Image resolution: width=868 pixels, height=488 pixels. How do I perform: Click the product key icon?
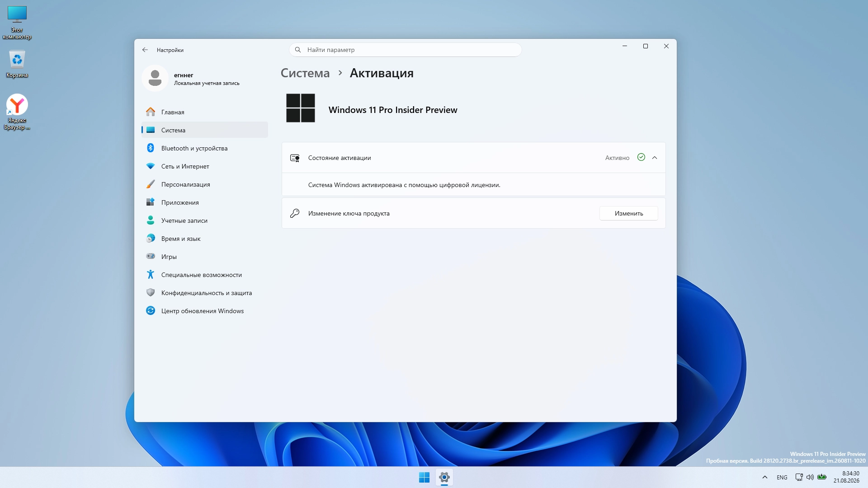point(295,213)
